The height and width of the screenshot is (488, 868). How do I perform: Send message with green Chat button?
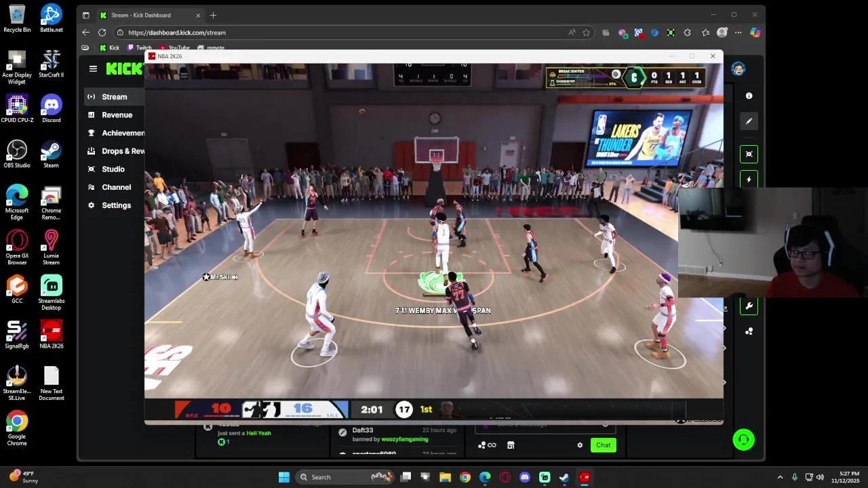tap(604, 445)
